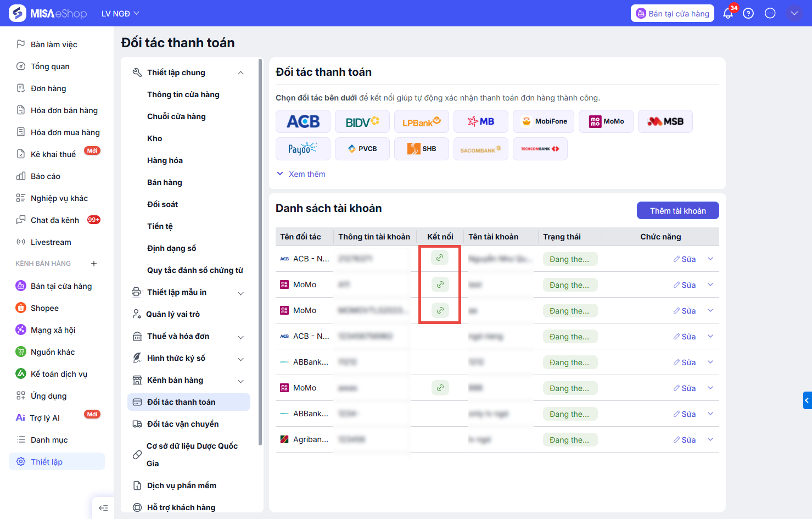The width and height of the screenshot is (812, 519).
Task: Open the help question mark icon
Action: click(748, 14)
